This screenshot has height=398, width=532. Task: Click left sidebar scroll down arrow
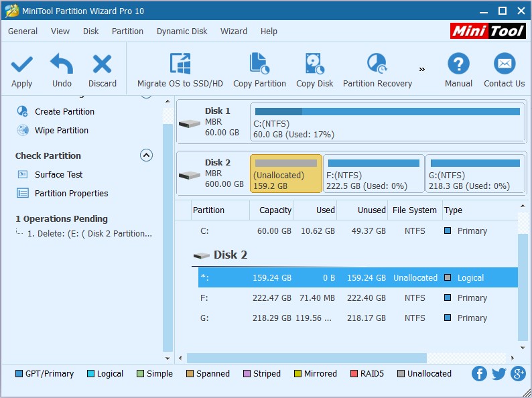[168, 358]
